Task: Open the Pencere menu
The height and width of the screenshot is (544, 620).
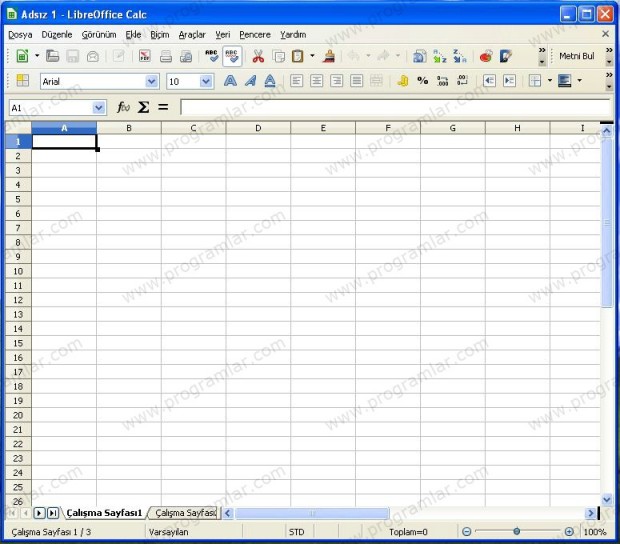Action: pyautogui.click(x=255, y=35)
